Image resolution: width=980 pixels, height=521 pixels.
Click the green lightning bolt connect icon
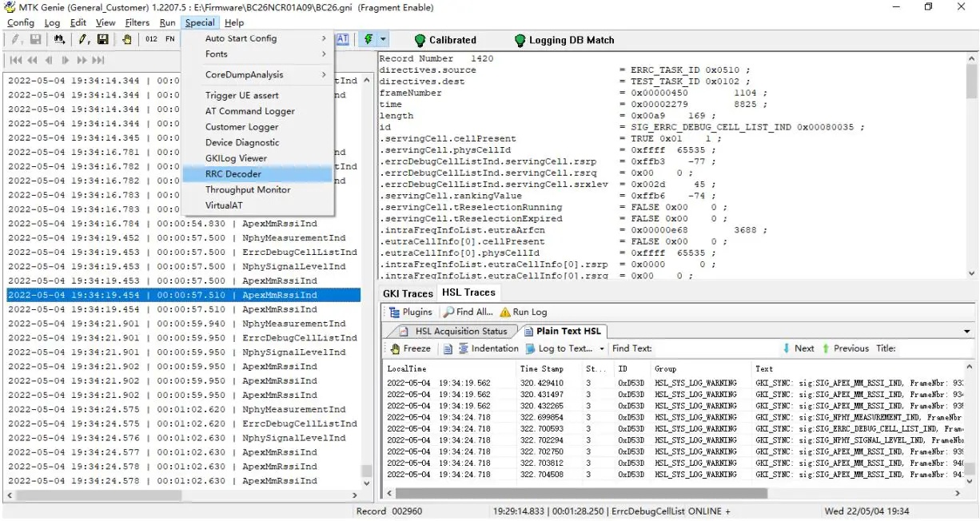[x=368, y=39]
